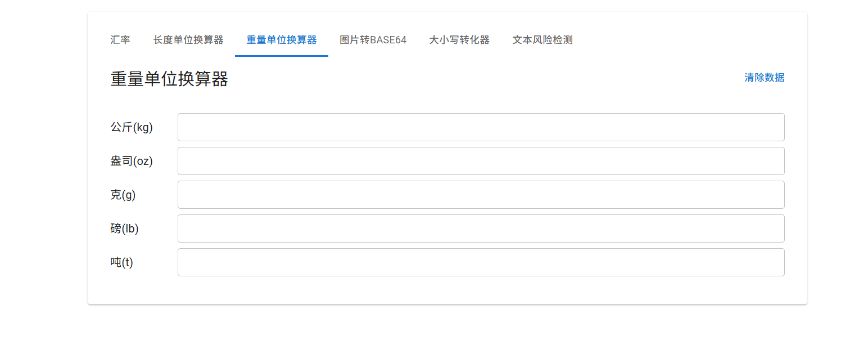Focus the 吨(t) input field
The height and width of the screenshot is (354, 868).
click(481, 262)
